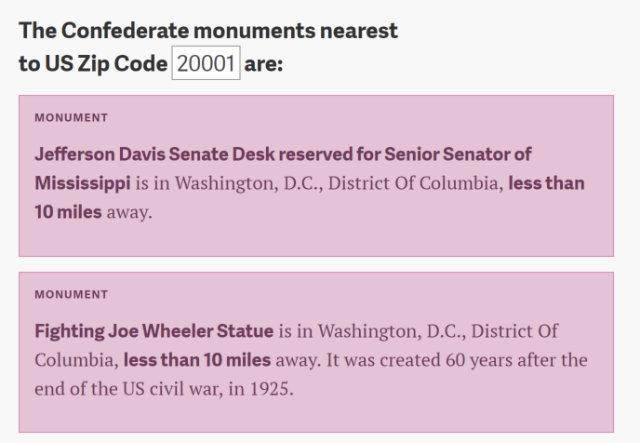This screenshot has width=640, height=443.
Task: Select the Jefferson Davis Senate Desk title
Action: (283, 154)
